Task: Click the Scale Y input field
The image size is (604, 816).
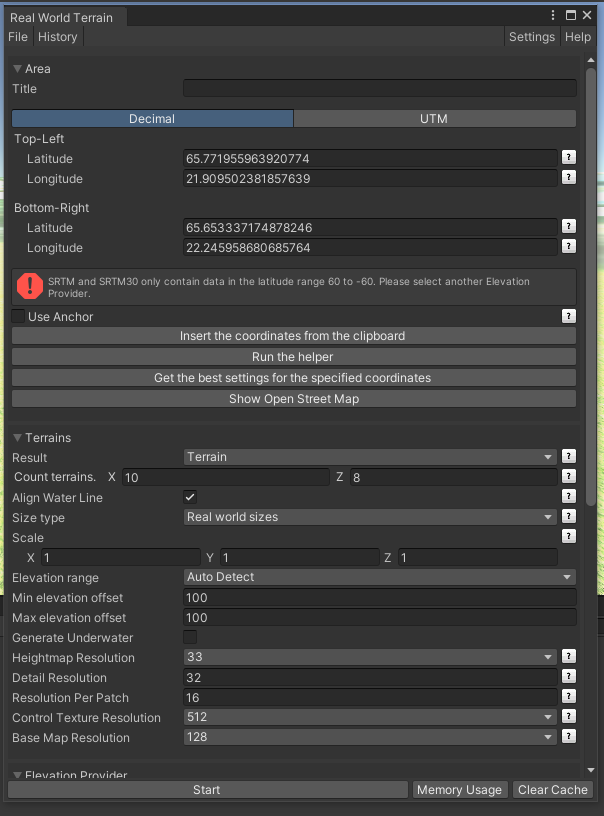Action: 300,557
